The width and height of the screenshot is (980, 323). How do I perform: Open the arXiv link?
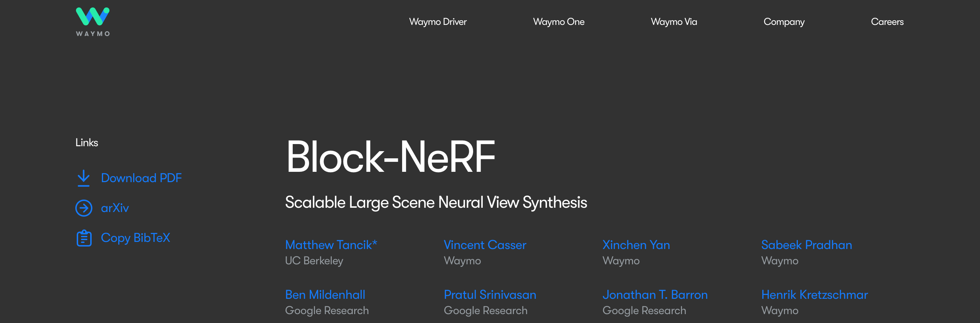click(115, 208)
